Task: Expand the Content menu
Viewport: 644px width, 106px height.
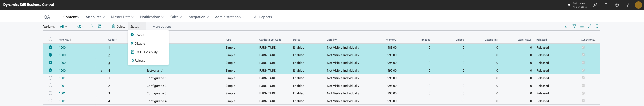Action: point(71,17)
